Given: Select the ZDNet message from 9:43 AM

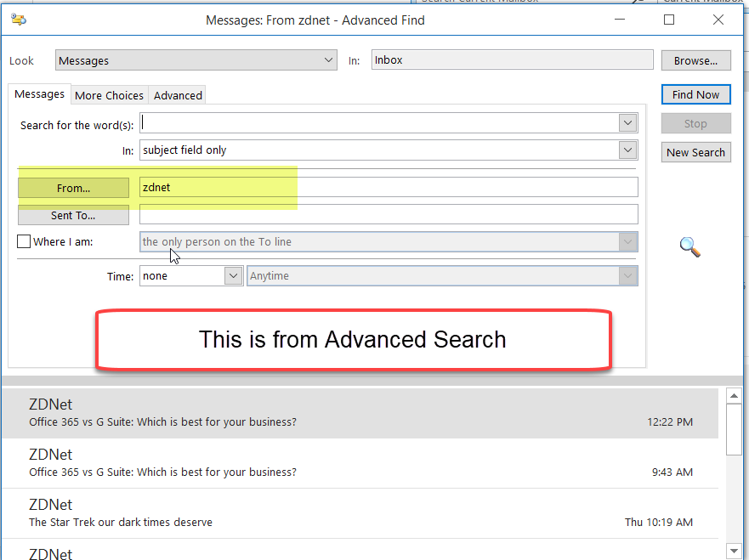Looking at the screenshot, I should 360,464.
